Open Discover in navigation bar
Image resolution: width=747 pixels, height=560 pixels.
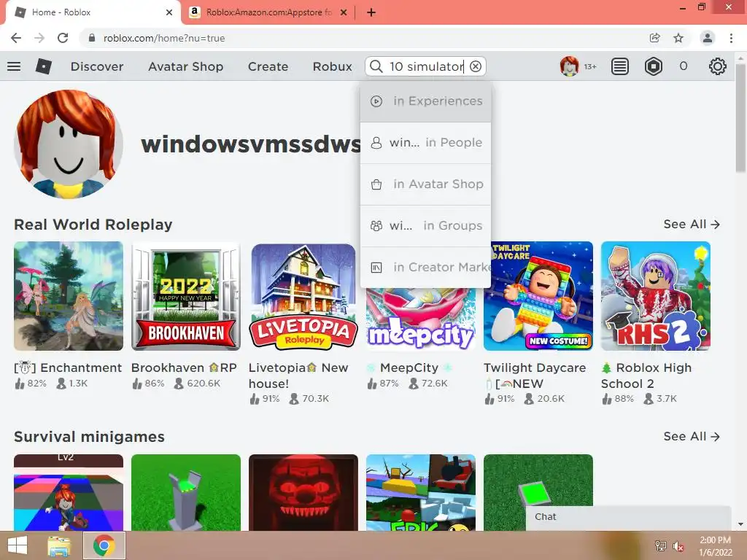point(97,66)
